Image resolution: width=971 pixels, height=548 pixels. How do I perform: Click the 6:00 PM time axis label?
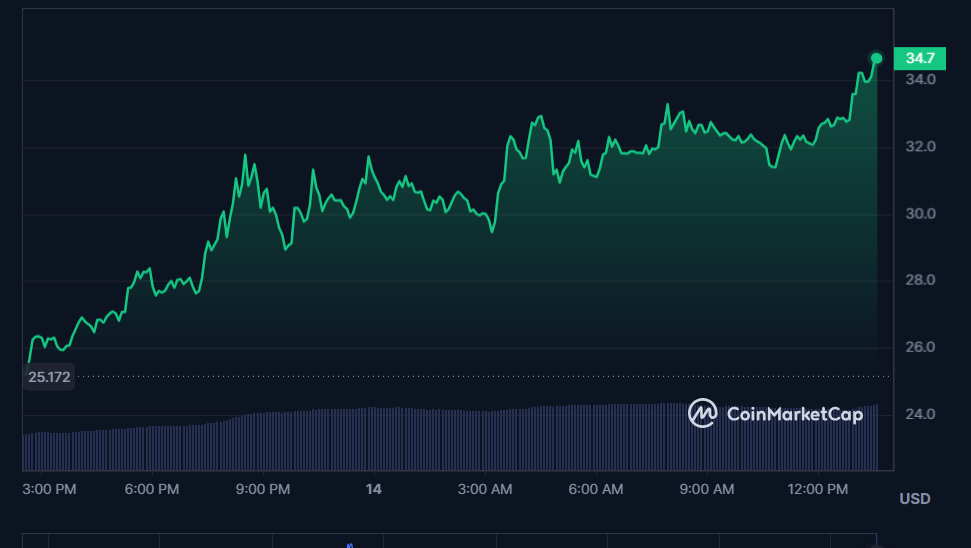point(152,489)
